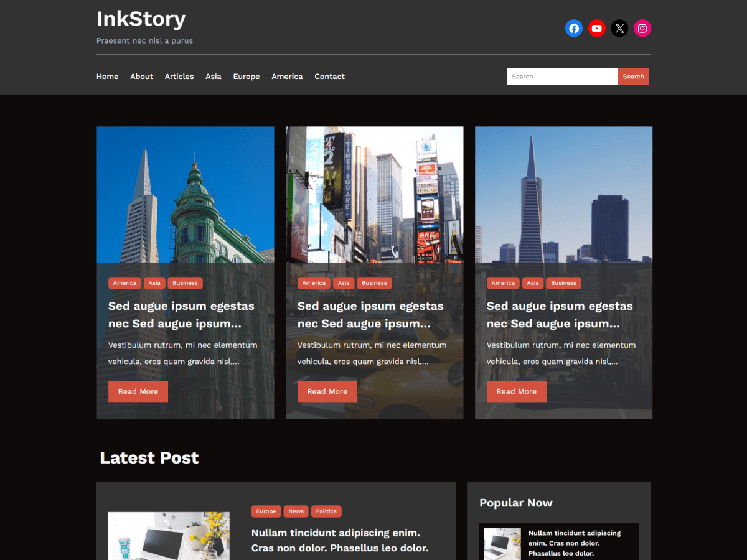Select the Home menu item
This screenshot has height=560, width=747.
(107, 76)
